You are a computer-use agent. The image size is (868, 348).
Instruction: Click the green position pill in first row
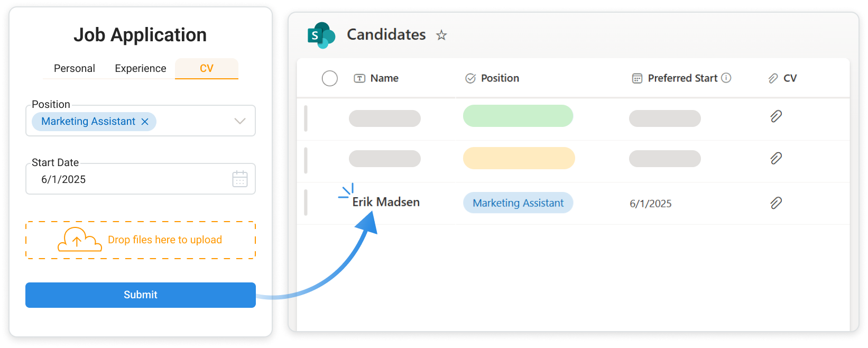pyautogui.click(x=518, y=116)
